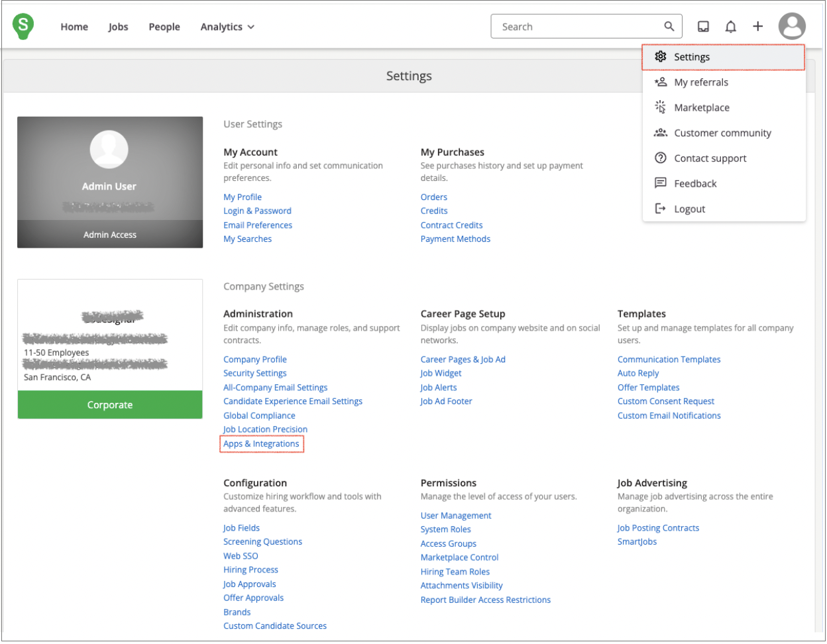The height and width of the screenshot is (644, 827).
Task: Expand the Analytics dropdown chevron
Action: pyautogui.click(x=251, y=27)
